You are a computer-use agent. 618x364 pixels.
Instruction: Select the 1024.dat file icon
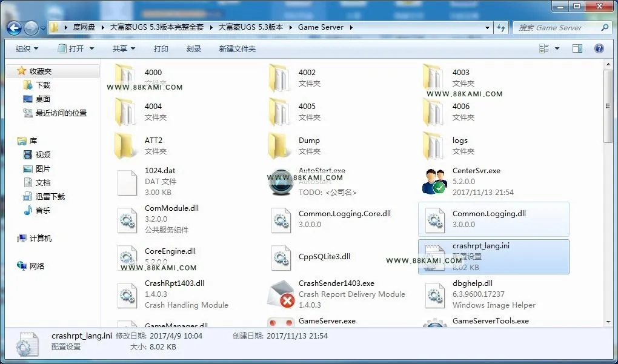pos(127,182)
